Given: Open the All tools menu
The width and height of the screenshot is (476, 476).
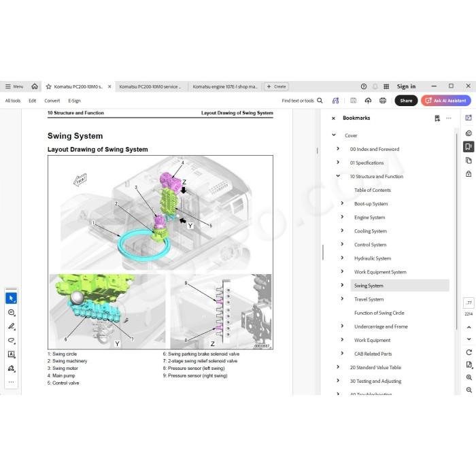Looking at the screenshot, I should (13, 101).
